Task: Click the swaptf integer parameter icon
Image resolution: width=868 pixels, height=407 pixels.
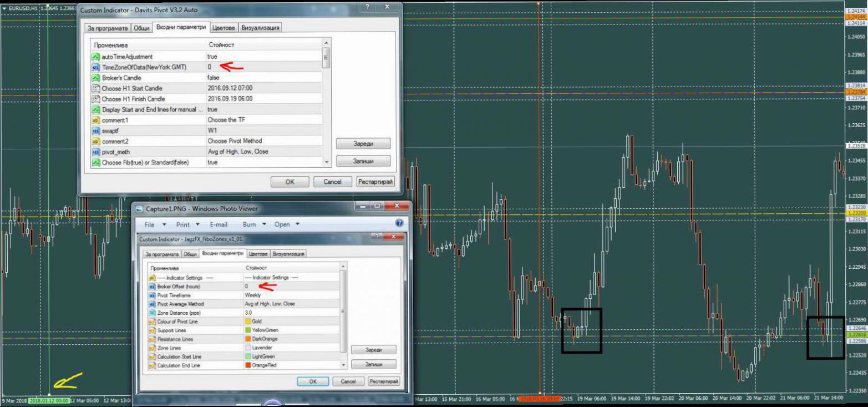Action: click(x=95, y=130)
